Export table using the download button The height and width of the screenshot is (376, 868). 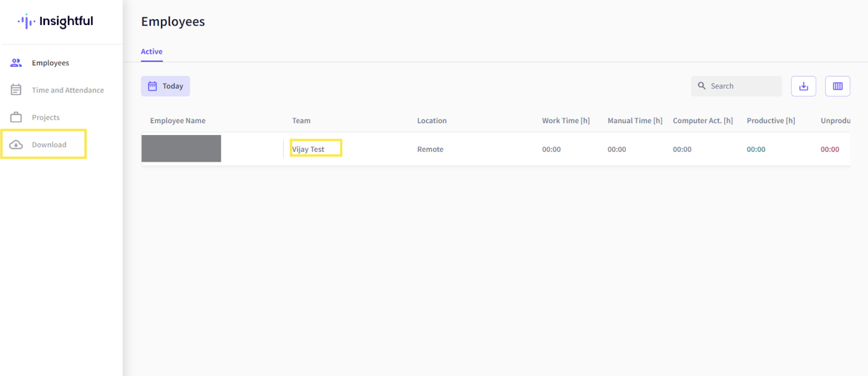(804, 86)
